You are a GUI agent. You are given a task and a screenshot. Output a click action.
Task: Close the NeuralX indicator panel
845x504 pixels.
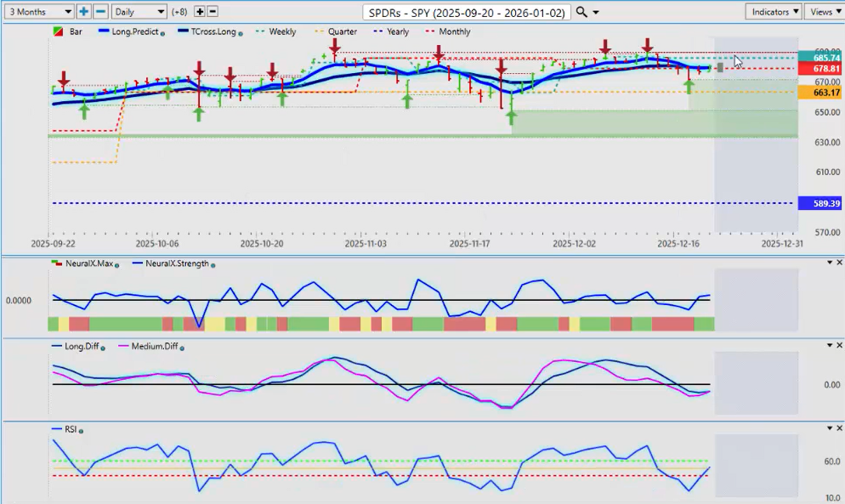(839, 263)
